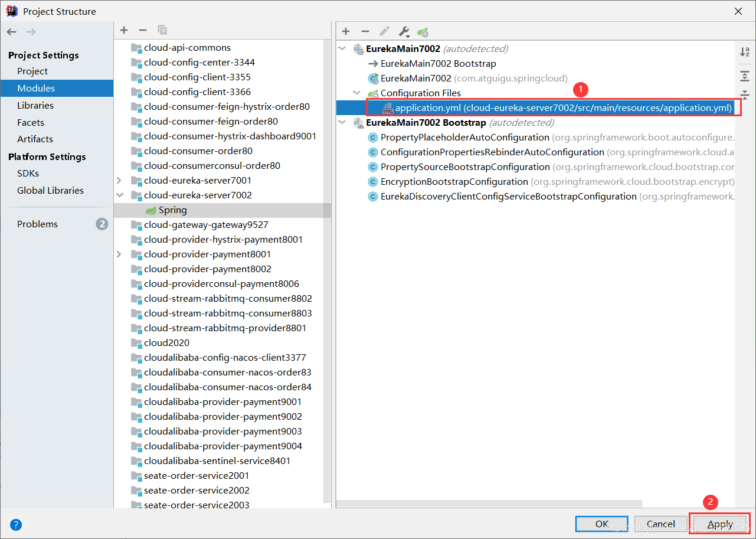The height and width of the screenshot is (539, 756).
Task: Open the Problems item in sidebar
Action: click(38, 224)
